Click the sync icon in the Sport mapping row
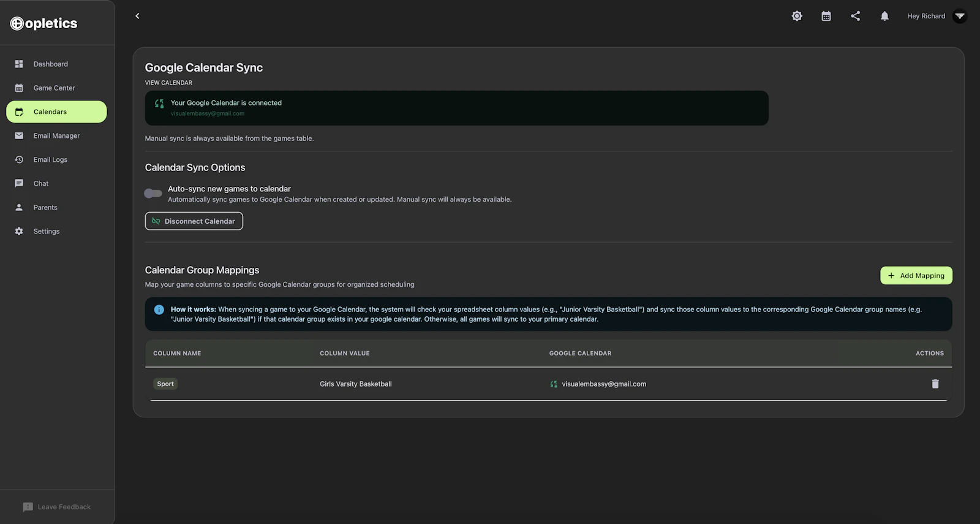Viewport: 980px width, 524px height. pyautogui.click(x=554, y=384)
